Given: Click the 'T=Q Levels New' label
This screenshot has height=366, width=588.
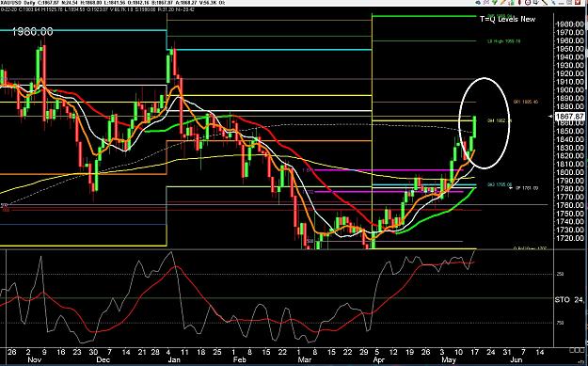Looking at the screenshot, I should [x=507, y=19].
